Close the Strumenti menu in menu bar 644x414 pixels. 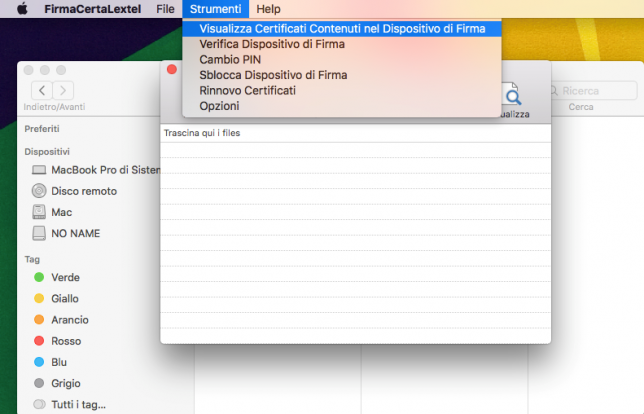click(x=216, y=9)
